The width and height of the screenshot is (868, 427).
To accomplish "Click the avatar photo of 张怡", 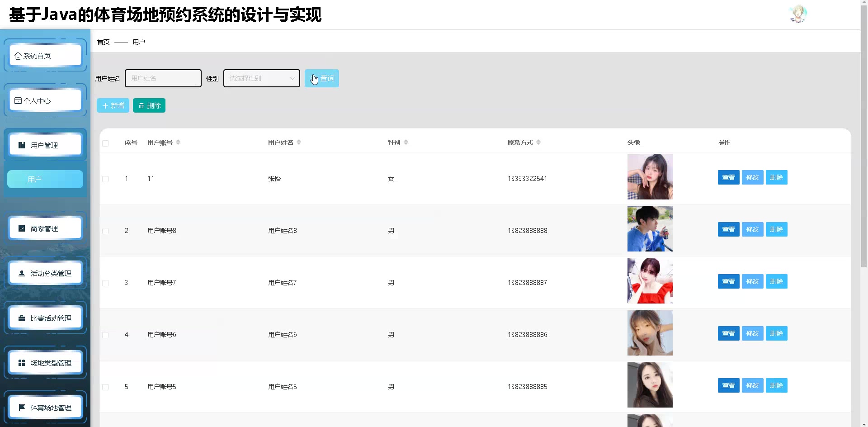I will click(x=650, y=177).
